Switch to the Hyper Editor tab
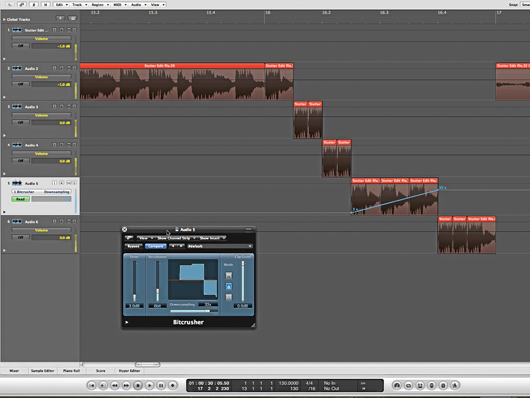The image size is (530, 398). point(129,371)
